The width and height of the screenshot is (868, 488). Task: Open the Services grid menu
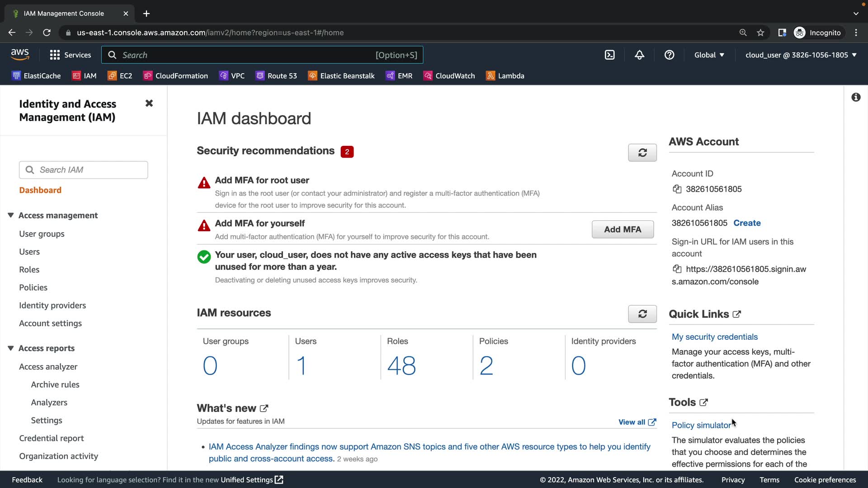point(70,55)
